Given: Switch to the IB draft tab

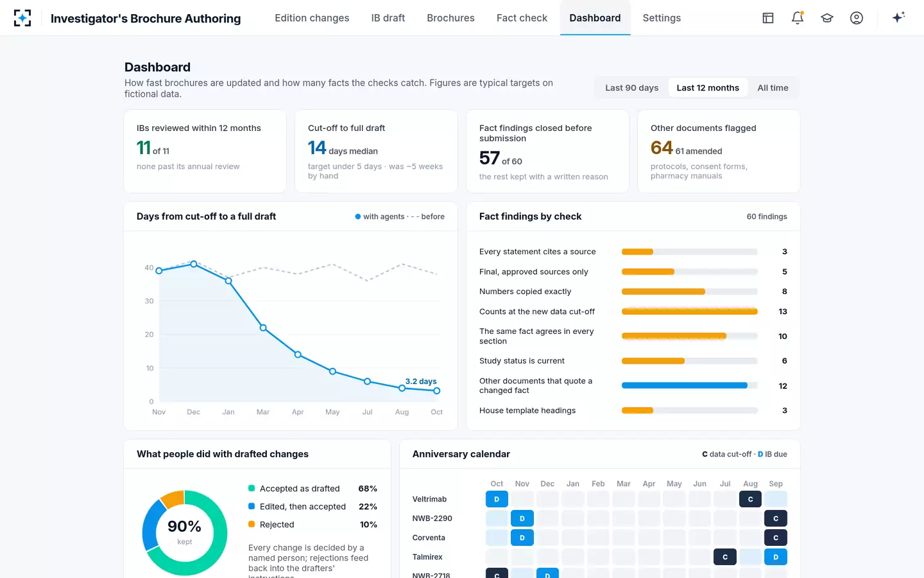Looking at the screenshot, I should coord(388,18).
